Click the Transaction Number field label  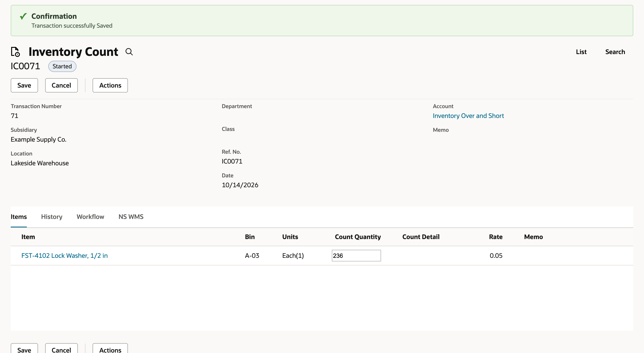(36, 106)
